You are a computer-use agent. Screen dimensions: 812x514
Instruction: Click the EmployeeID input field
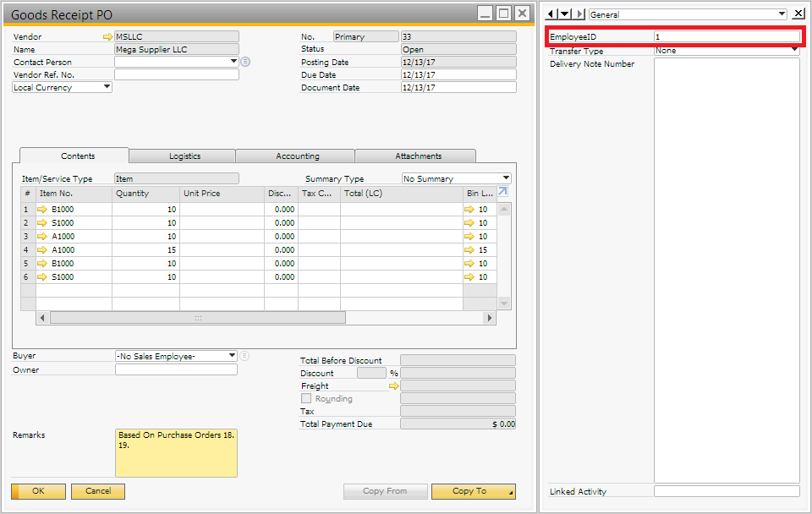pyautogui.click(x=726, y=37)
